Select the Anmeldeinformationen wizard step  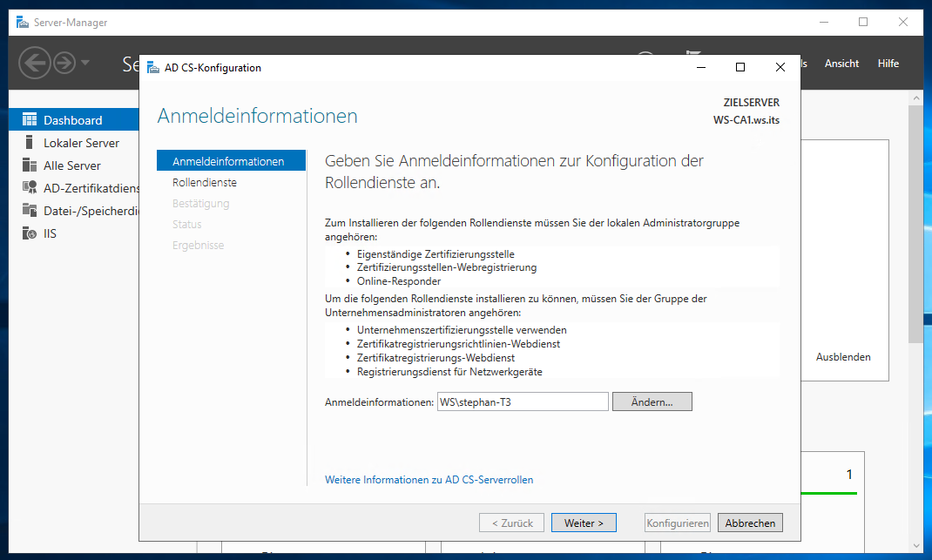[231, 161]
